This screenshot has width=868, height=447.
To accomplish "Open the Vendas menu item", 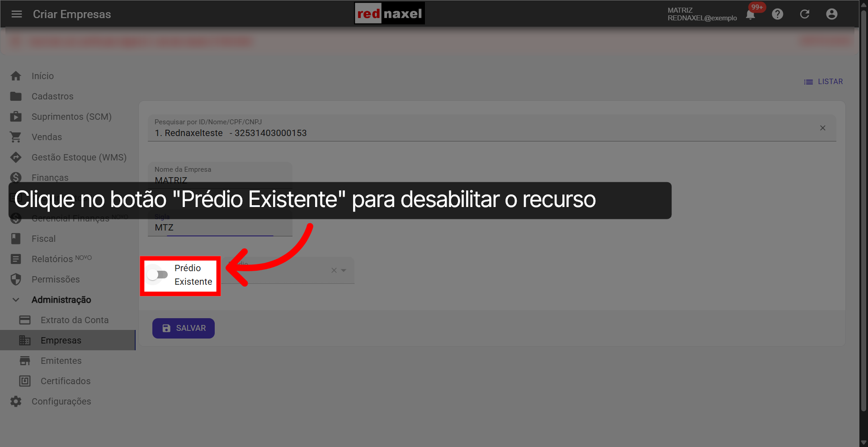I will click(x=47, y=137).
